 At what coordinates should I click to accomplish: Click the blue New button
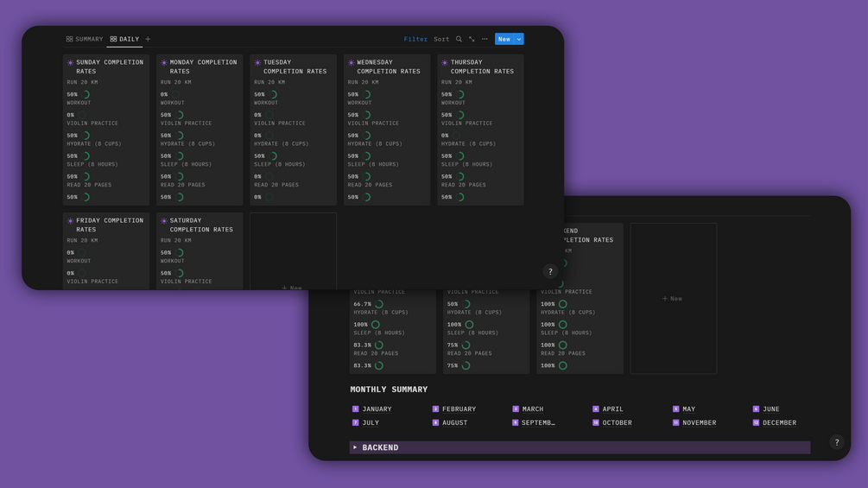[x=504, y=39]
